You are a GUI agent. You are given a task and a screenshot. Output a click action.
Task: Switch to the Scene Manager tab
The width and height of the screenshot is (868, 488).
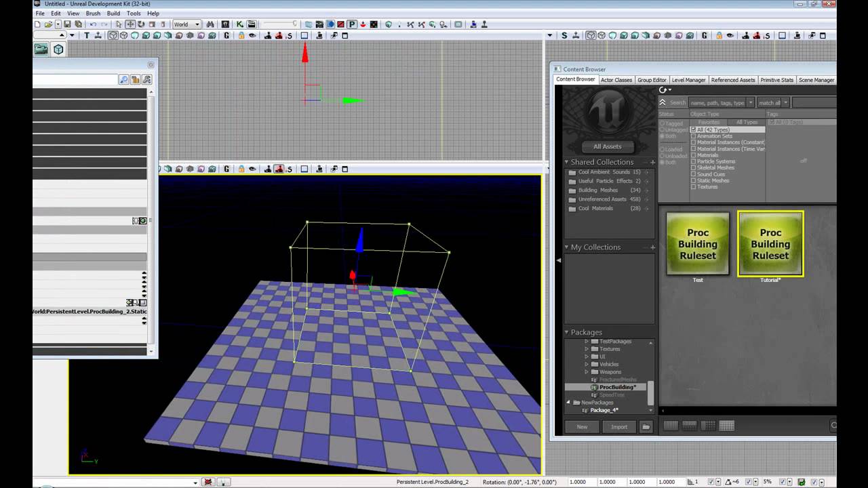point(816,80)
